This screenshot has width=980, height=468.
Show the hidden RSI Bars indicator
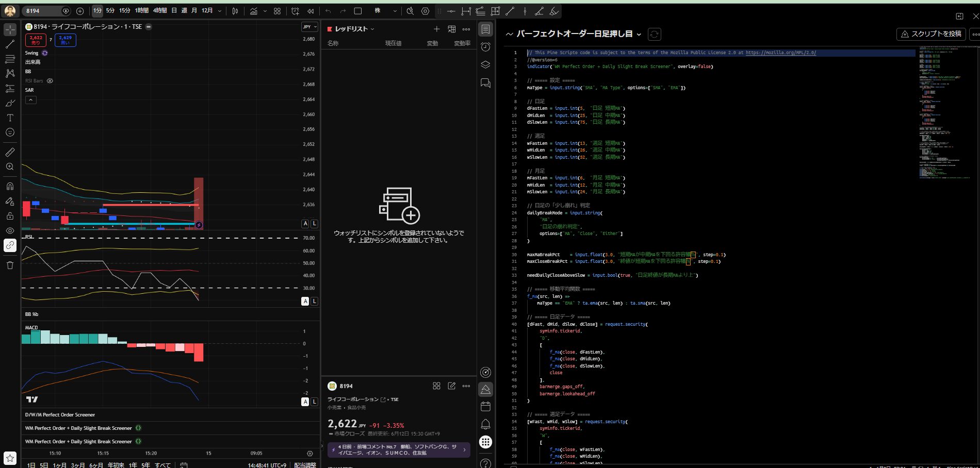(x=50, y=81)
